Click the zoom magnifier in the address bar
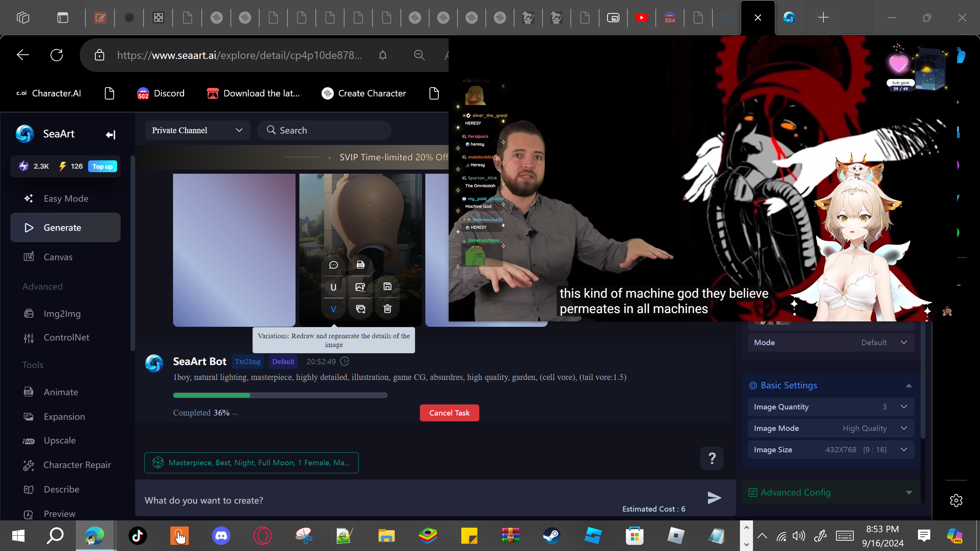Image resolution: width=980 pixels, height=551 pixels. click(x=419, y=55)
